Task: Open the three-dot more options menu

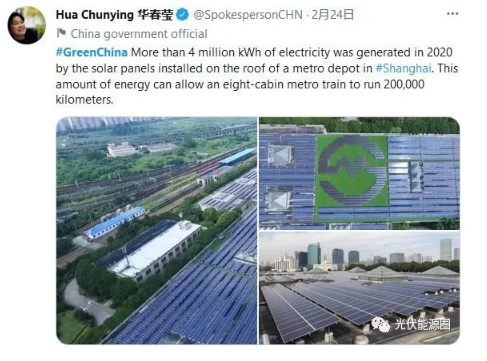Action: [x=452, y=14]
